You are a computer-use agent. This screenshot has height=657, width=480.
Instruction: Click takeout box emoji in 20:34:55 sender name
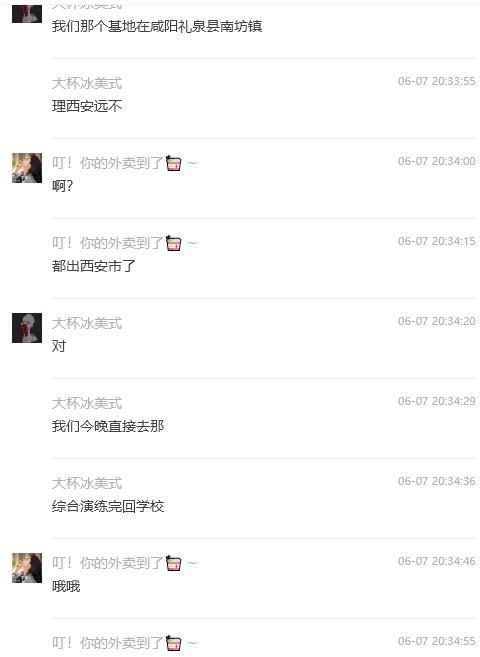tap(173, 643)
